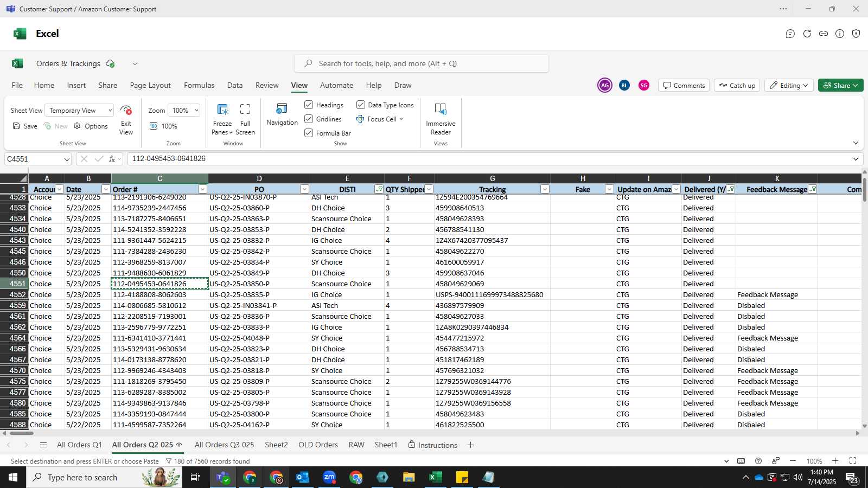Open the Tracking column filter
The height and width of the screenshot is (488, 868).
tap(545, 189)
